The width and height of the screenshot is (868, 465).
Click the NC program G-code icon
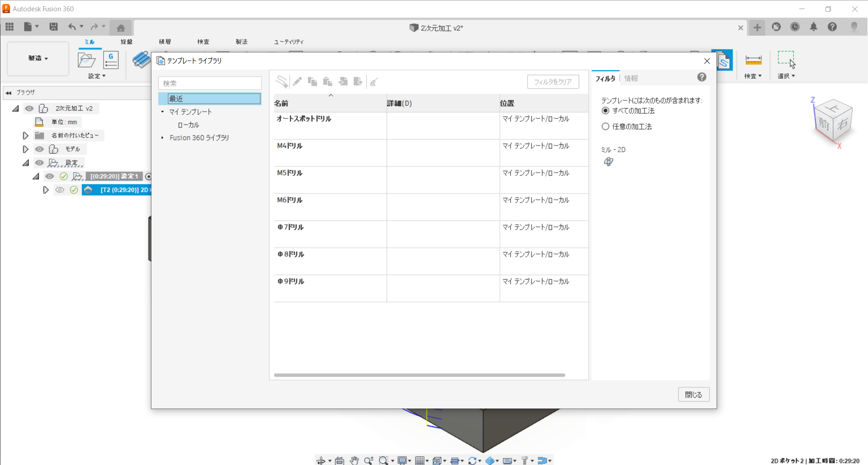pyautogui.click(x=111, y=60)
